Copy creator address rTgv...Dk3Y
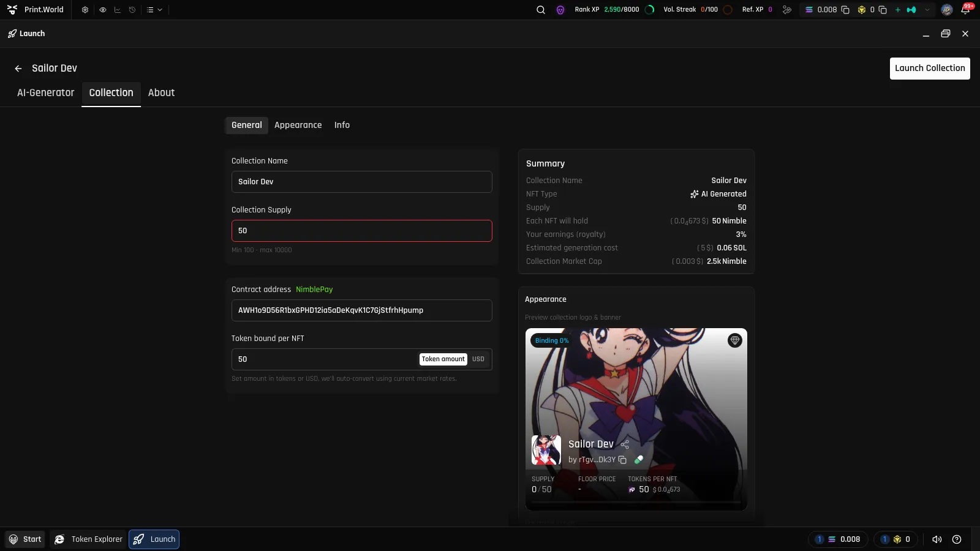The width and height of the screenshot is (980, 551). (x=622, y=460)
